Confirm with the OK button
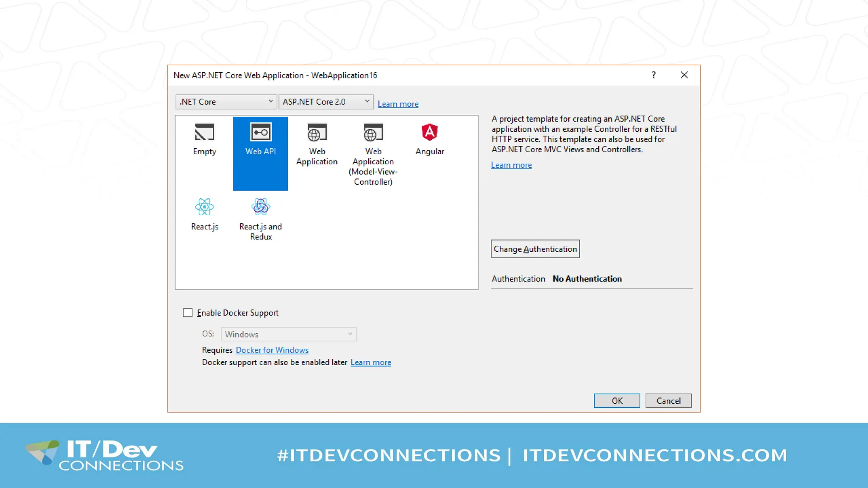 tap(617, 401)
